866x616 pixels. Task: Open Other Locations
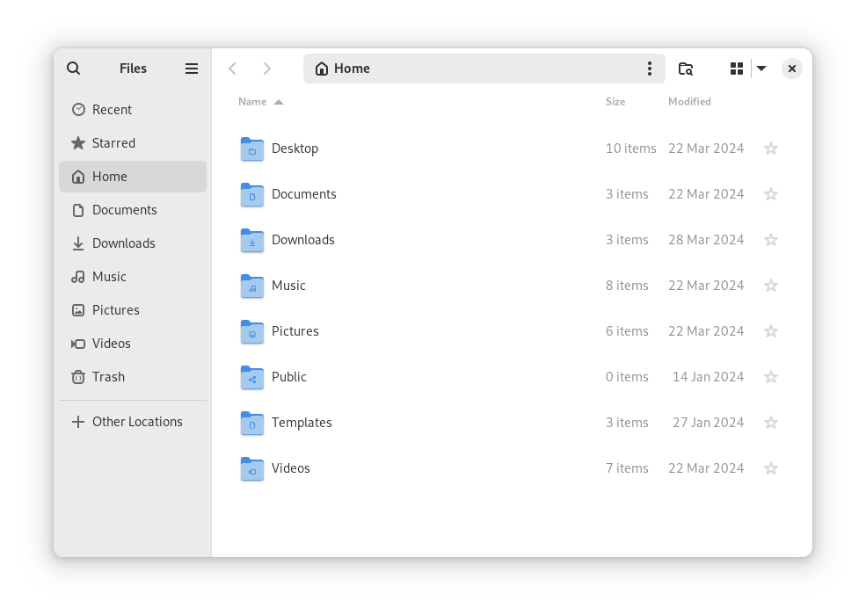137,422
